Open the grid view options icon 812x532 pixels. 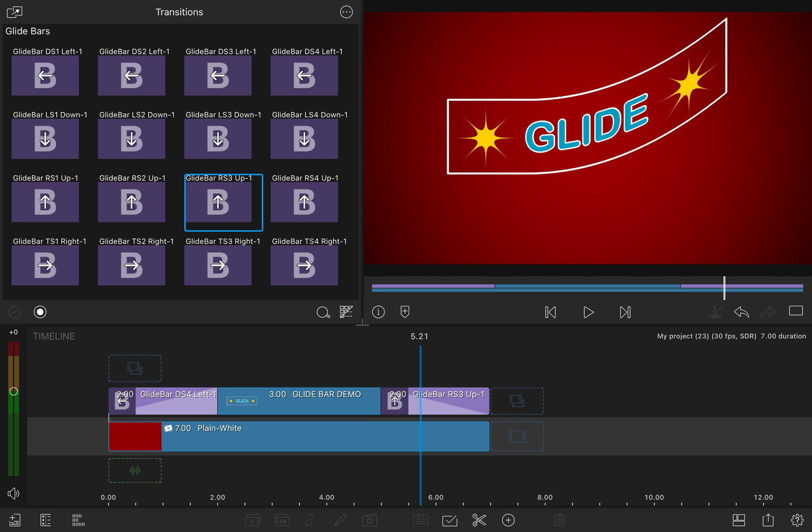(346, 312)
